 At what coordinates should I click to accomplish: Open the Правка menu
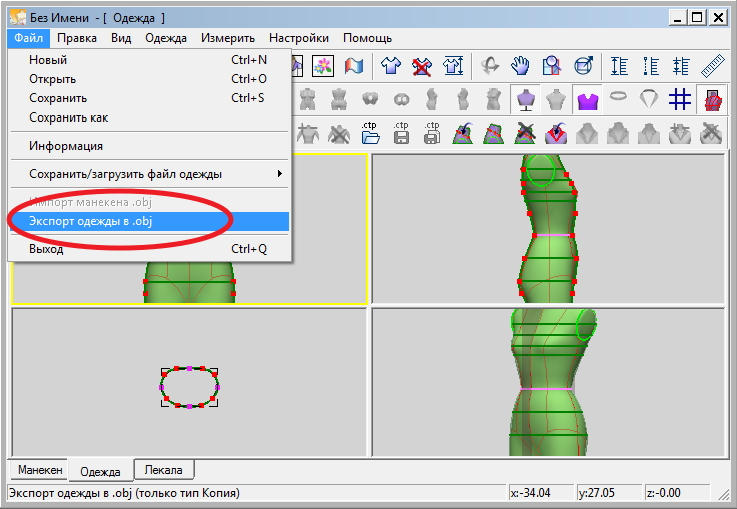[77, 38]
